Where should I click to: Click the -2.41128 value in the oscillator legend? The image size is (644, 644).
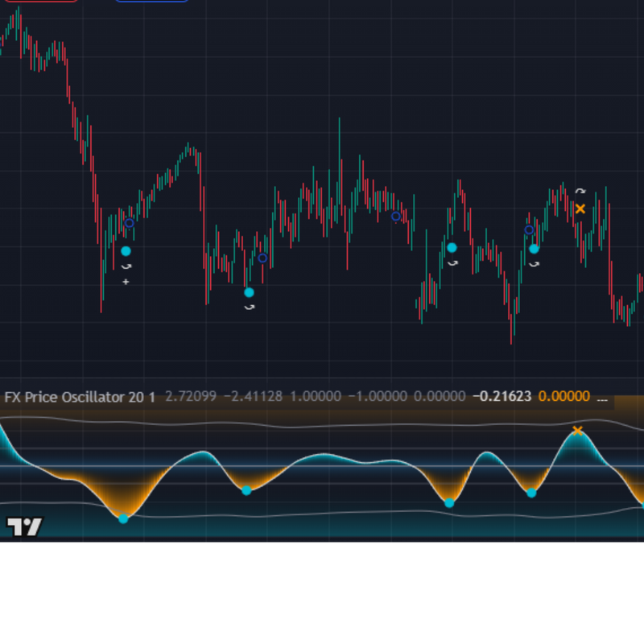click(x=253, y=397)
